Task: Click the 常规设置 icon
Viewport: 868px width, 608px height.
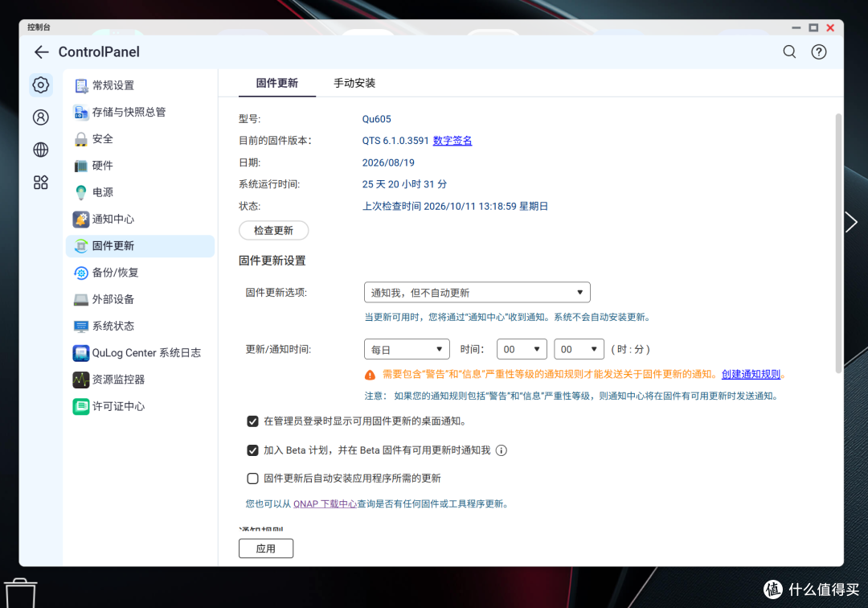Action: click(x=81, y=86)
